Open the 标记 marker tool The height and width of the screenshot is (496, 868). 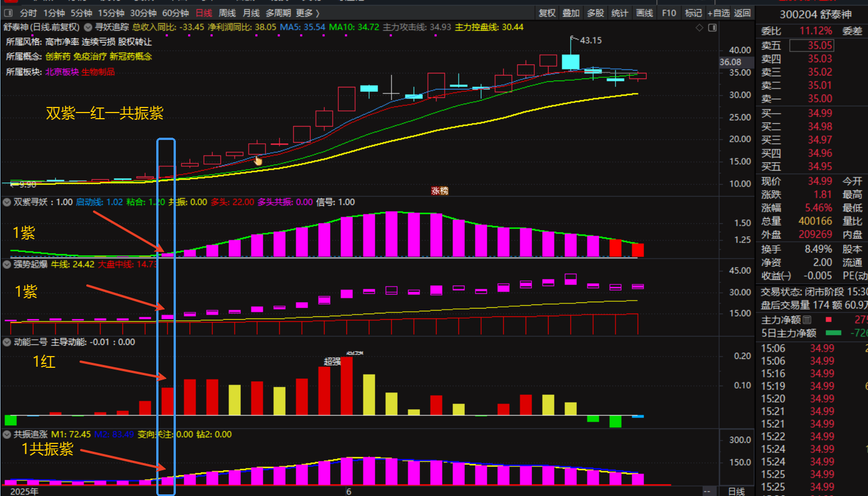click(x=693, y=13)
